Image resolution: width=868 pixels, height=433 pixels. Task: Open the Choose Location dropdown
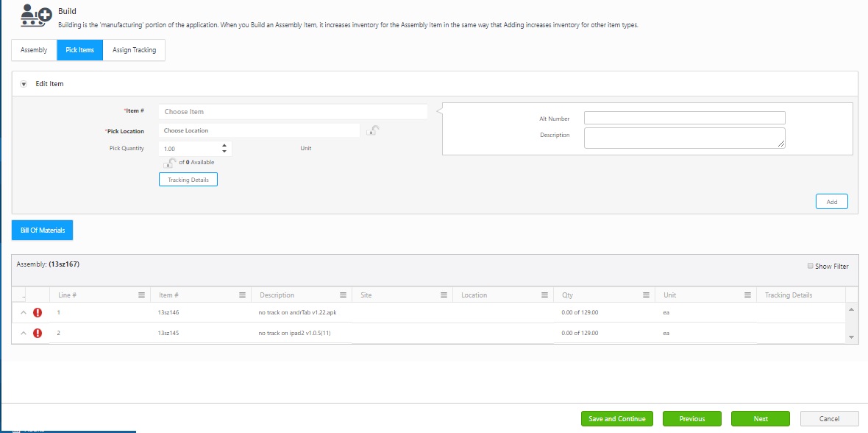(260, 130)
